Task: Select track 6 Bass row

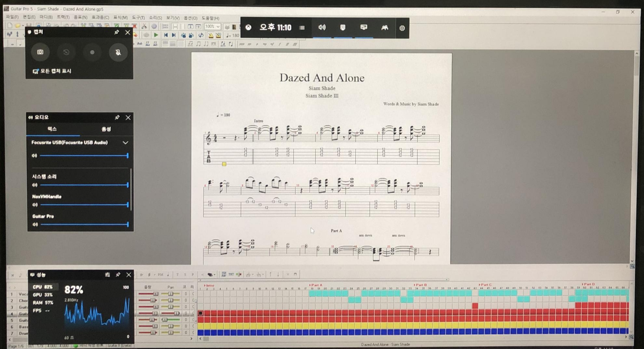Action: click(x=18, y=327)
